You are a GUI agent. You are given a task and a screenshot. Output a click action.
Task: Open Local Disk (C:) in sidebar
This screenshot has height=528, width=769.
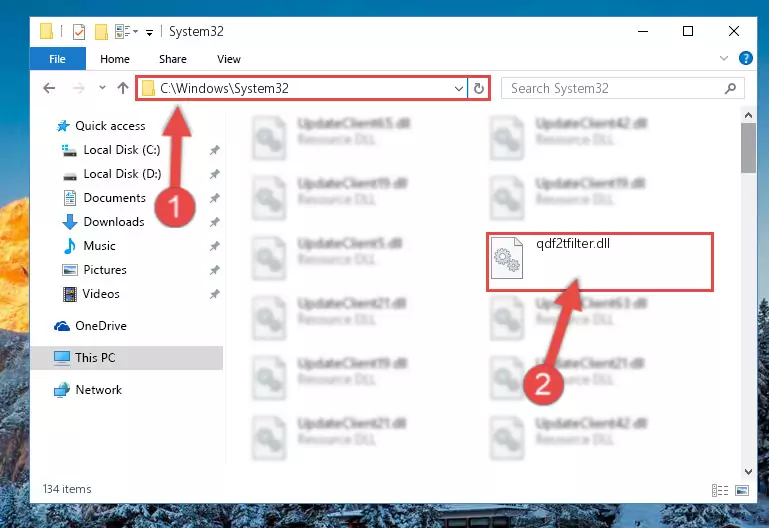click(x=122, y=150)
